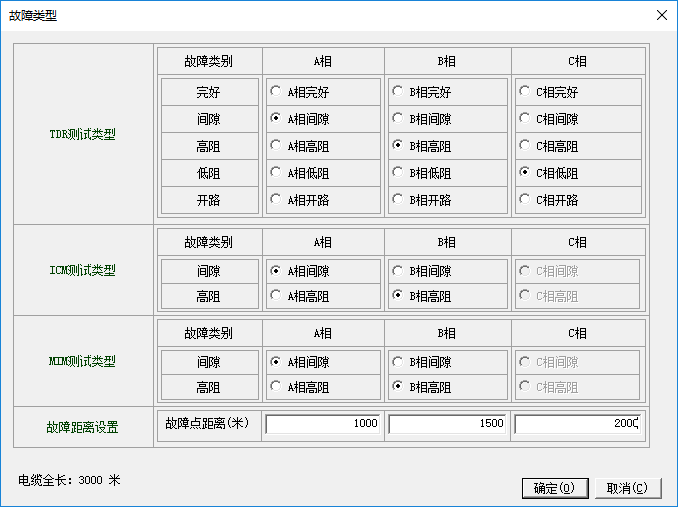
Task: Choose C相间隙 in TDR测试类型 section
Action: click(x=525, y=119)
